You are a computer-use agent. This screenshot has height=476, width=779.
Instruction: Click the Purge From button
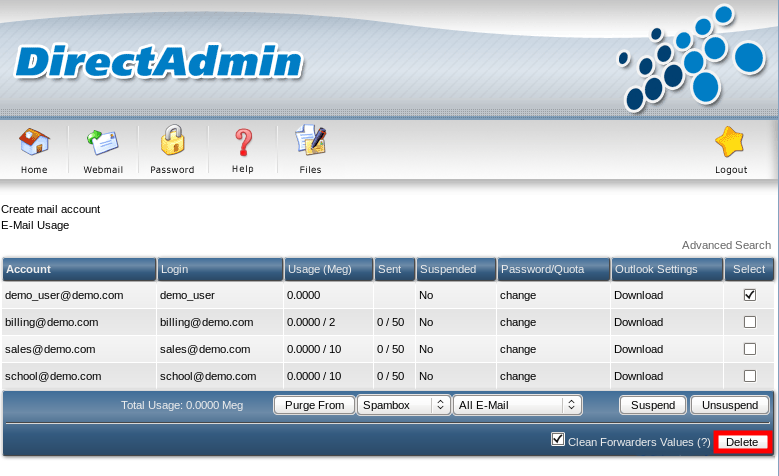(314, 405)
